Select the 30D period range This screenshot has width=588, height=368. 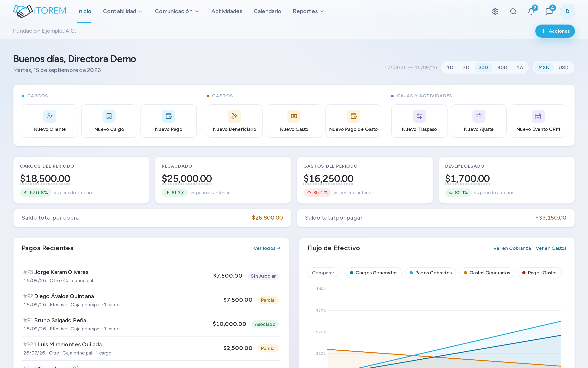click(483, 67)
